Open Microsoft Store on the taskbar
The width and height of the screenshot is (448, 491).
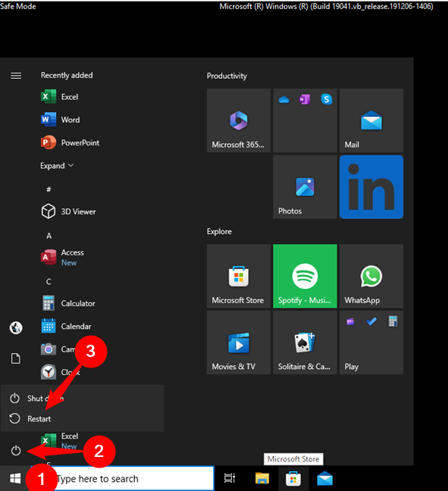tap(293, 478)
